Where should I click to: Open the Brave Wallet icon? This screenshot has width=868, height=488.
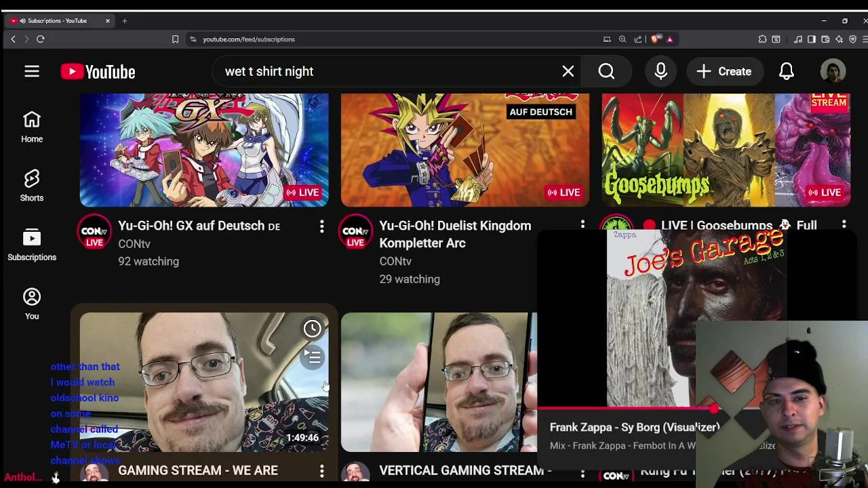(825, 39)
